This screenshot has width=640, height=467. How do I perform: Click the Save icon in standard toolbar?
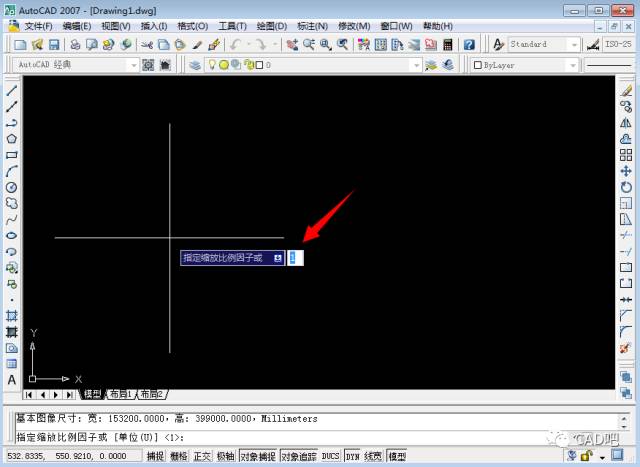click(x=54, y=45)
